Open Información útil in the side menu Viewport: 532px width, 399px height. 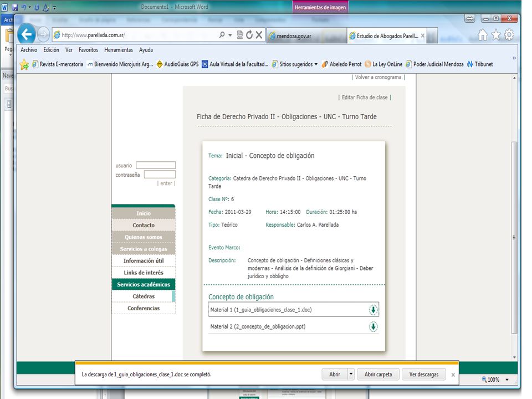click(144, 260)
